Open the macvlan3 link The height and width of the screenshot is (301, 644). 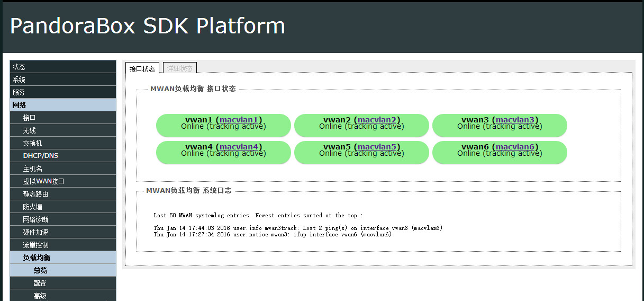[x=515, y=120]
